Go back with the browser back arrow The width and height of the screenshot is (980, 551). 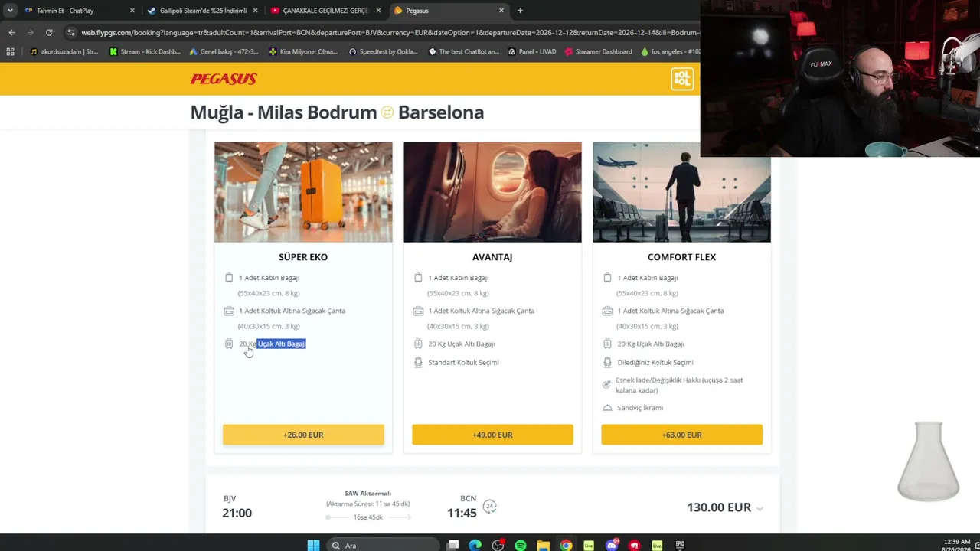[11, 32]
